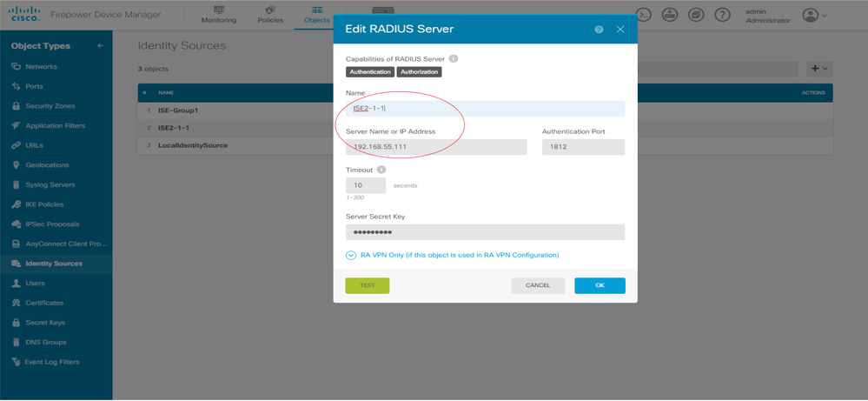Open IKE Policies object type
The height and width of the screenshot is (401, 868).
click(x=44, y=204)
